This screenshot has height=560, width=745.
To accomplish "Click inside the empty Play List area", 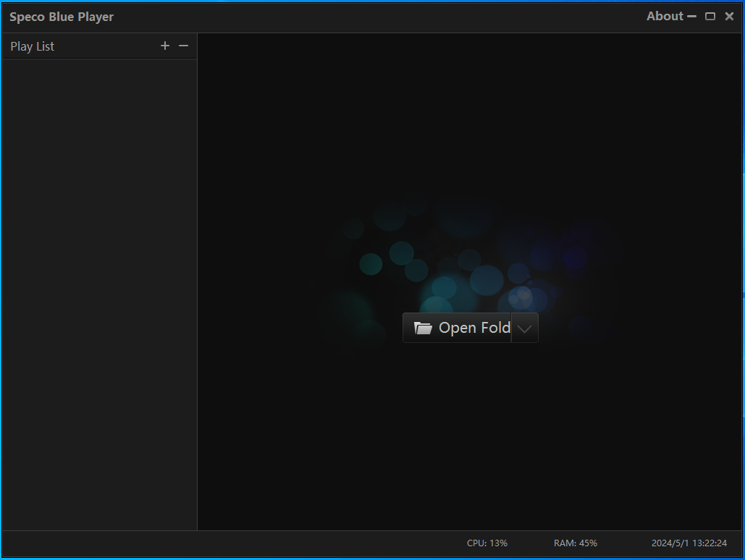I will 99,289.
